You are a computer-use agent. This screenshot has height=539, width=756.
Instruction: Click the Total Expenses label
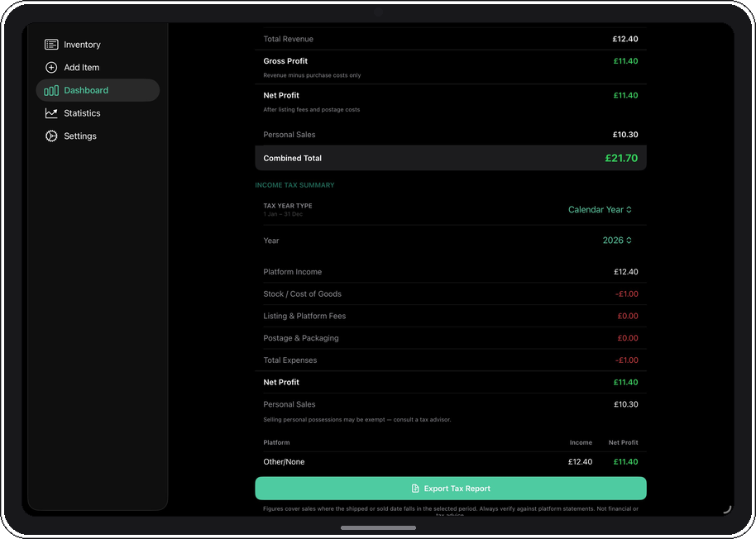290,360
